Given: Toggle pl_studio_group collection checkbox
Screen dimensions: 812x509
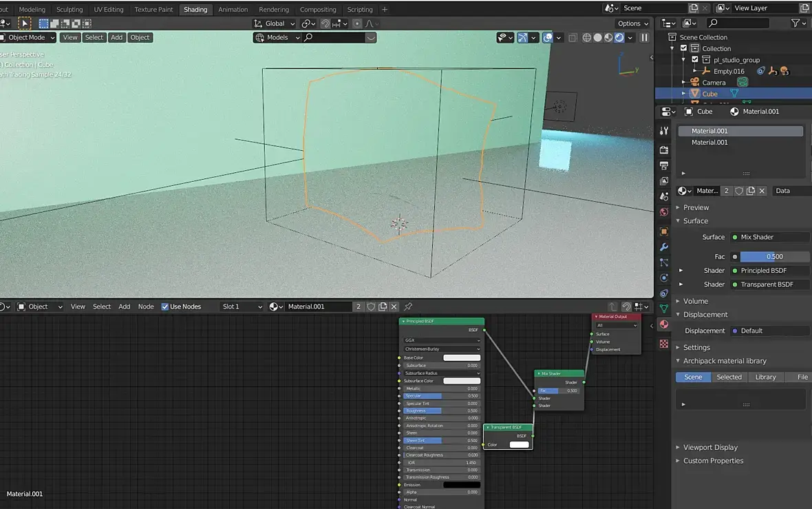Looking at the screenshot, I should click(x=695, y=60).
